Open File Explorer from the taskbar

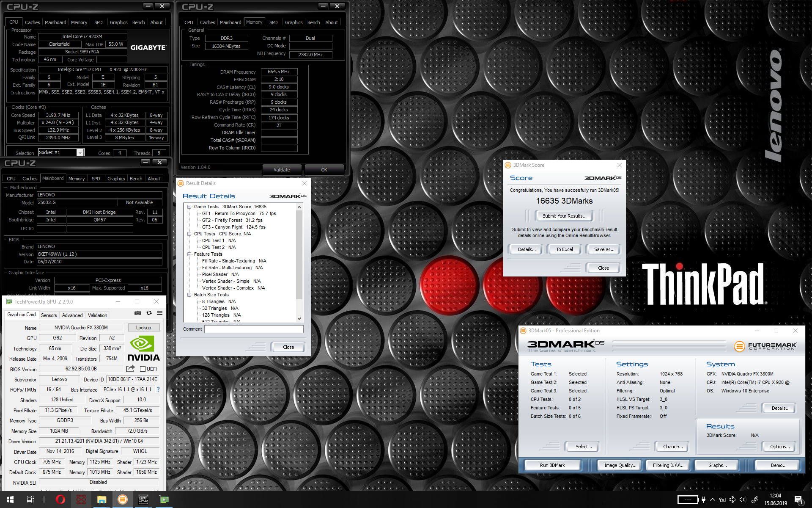point(101,500)
